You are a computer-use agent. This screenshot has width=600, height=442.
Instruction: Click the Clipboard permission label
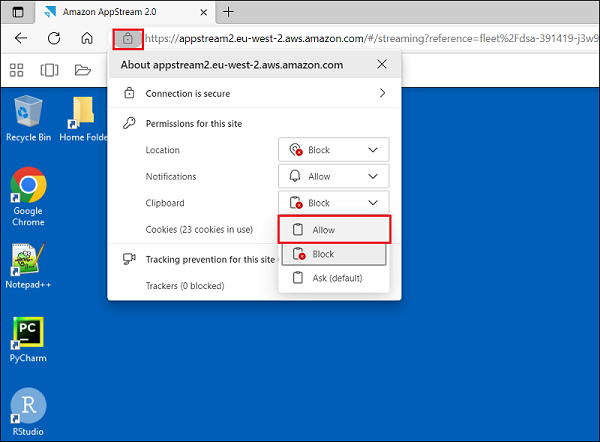pyautogui.click(x=165, y=203)
